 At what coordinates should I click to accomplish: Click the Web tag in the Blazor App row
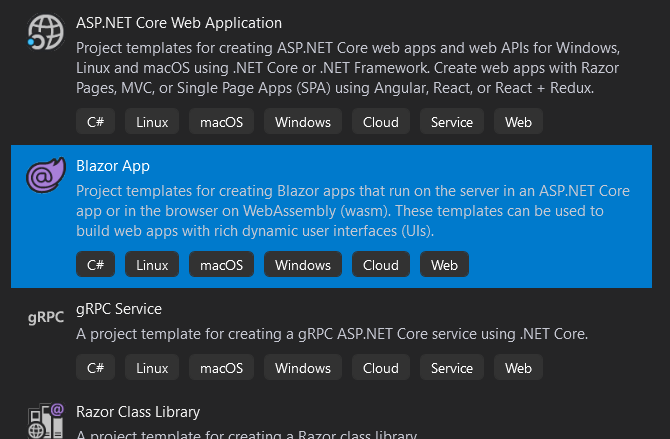point(444,265)
